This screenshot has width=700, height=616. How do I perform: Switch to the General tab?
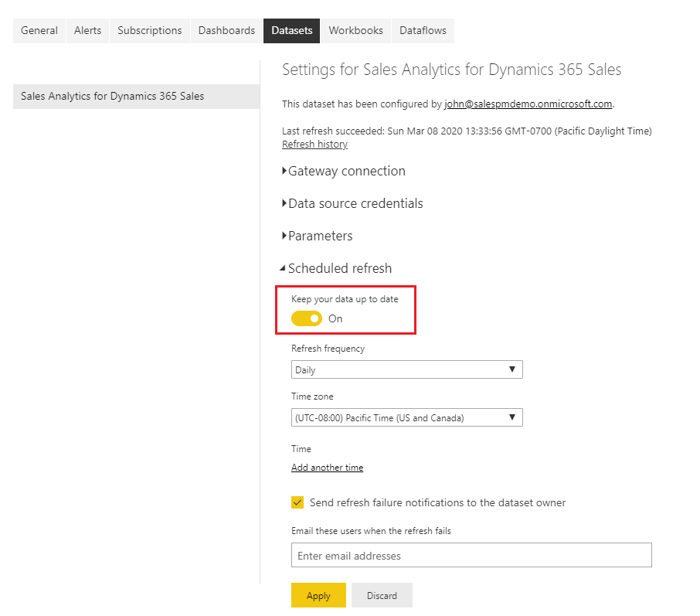(x=39, y=30)
